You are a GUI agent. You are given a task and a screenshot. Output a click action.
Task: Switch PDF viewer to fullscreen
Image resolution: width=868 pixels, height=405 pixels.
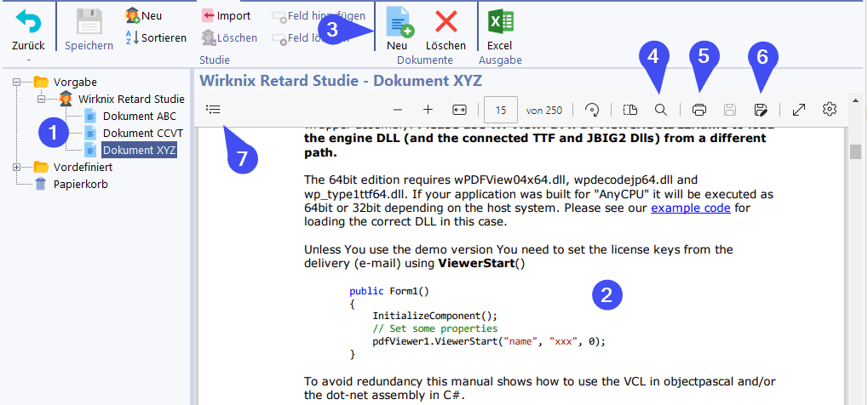[x=799, y=110]
